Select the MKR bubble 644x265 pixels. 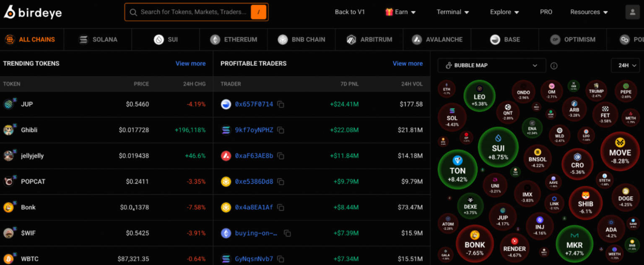pyautogui.click(x=574, y=244)
